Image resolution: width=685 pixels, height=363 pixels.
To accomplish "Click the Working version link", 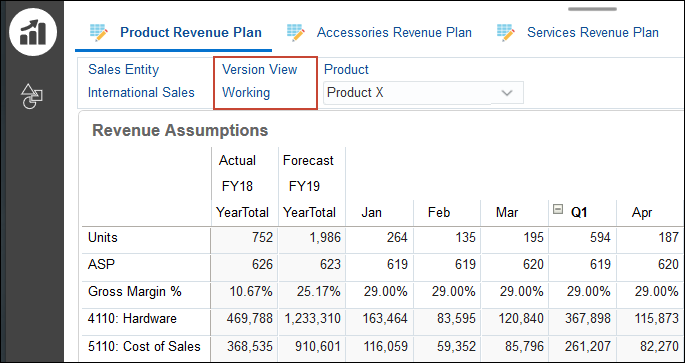I will [246, 93].
